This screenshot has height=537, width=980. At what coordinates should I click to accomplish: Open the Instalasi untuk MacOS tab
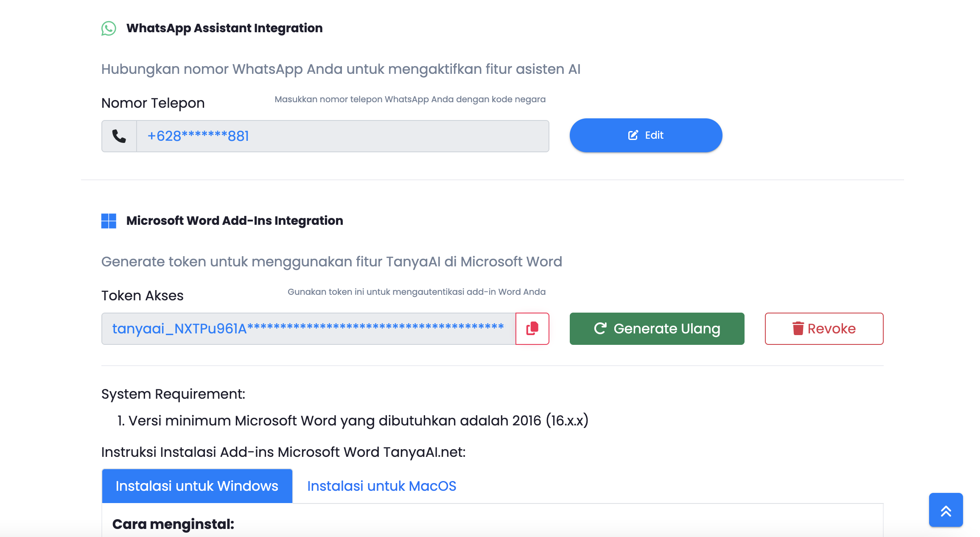pyautogui.click(x=381, y=486)
